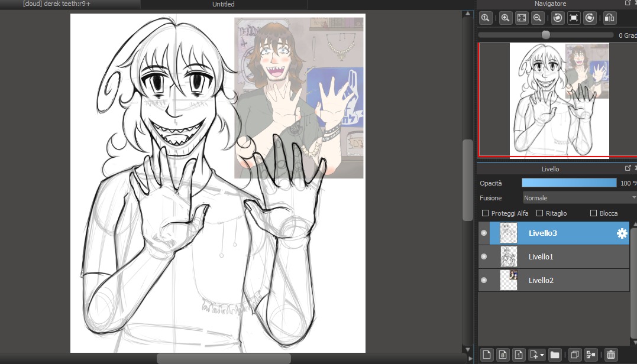Click Livello1 layer thumbnail
This screenshot has width=637, height=364.
coord(508,256)
